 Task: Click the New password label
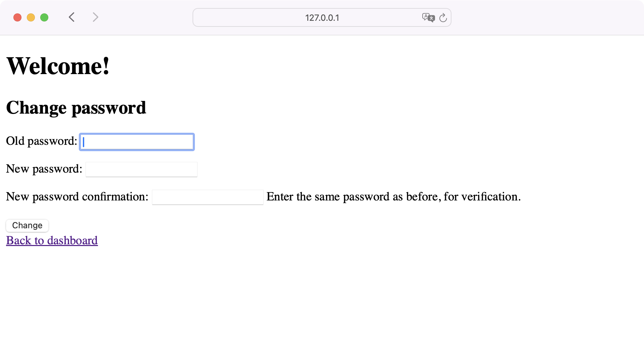(x=44, y=169)
